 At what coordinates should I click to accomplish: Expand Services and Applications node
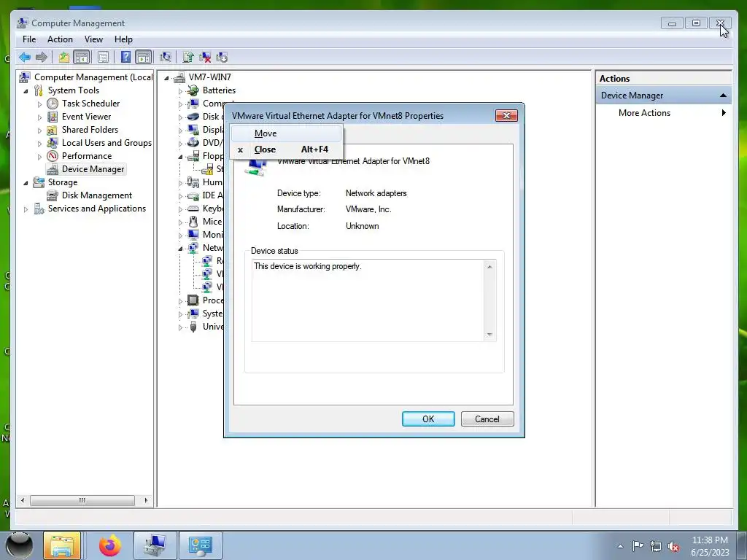click(26, 209)
